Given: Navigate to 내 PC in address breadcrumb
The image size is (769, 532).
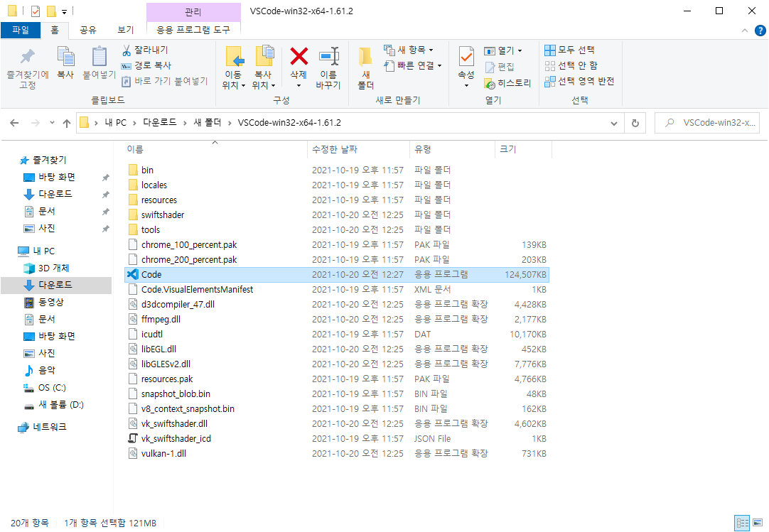Looking at the screenshot, I should click(x=115, y=122).
